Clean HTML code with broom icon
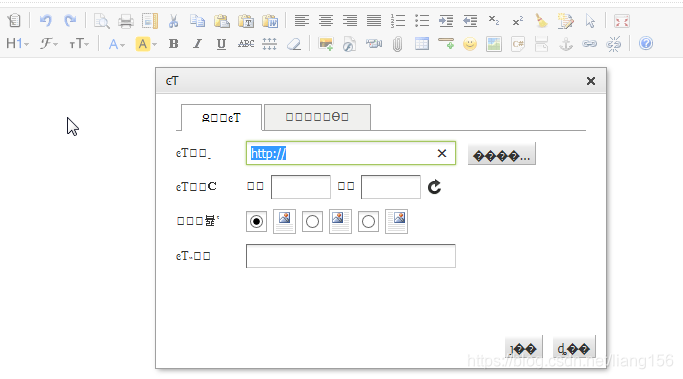 point(541,20)
